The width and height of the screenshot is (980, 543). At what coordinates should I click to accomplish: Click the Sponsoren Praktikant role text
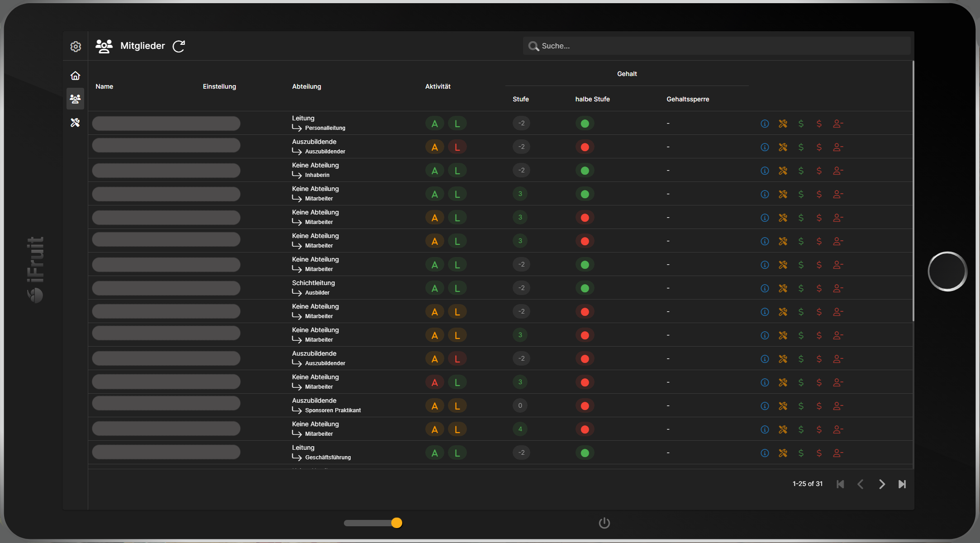point(333,410)
